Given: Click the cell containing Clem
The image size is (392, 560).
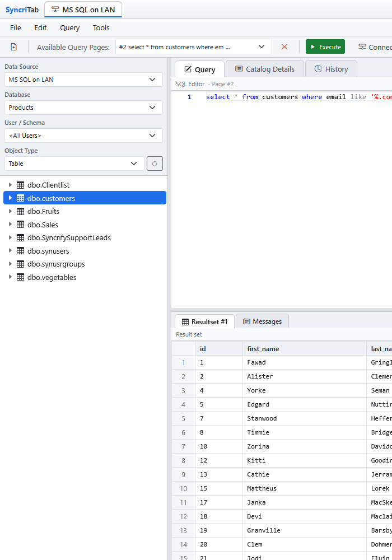Looking at the screenshot, I should 305,544.
